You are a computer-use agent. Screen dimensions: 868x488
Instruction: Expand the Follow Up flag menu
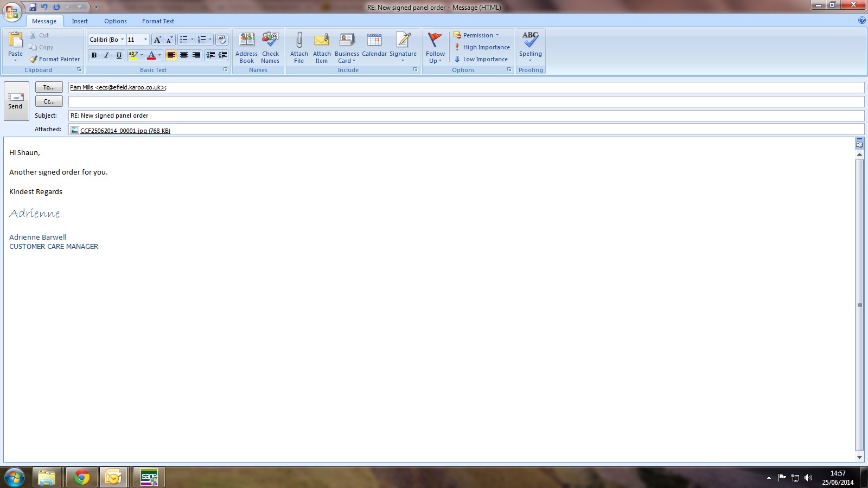[x=435, y=47]
